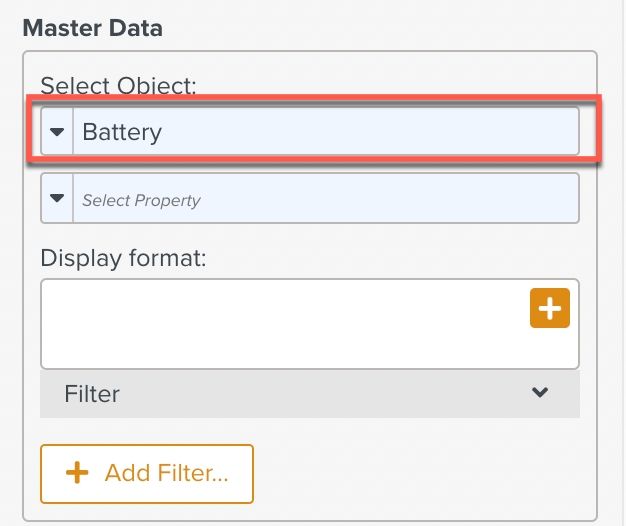Click the "Add Filter..." text label
This screenshot has height=526, width=626.
[x=166, y=473]
